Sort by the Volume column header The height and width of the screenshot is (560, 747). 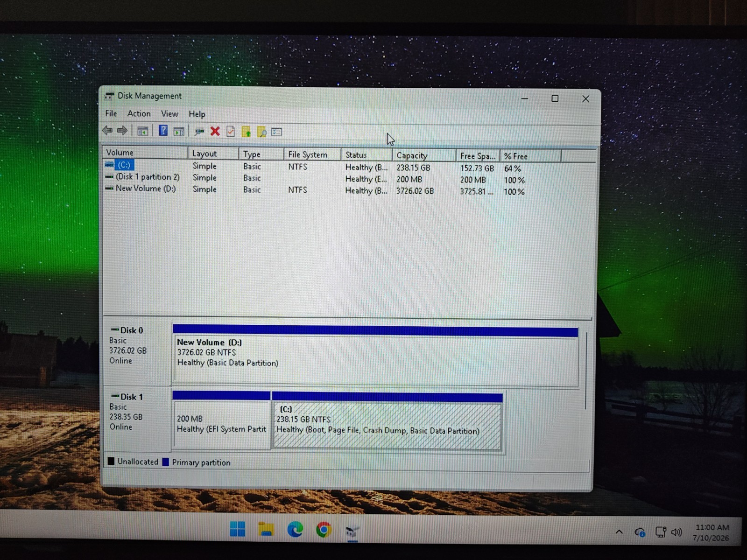[x=145, y=153]
